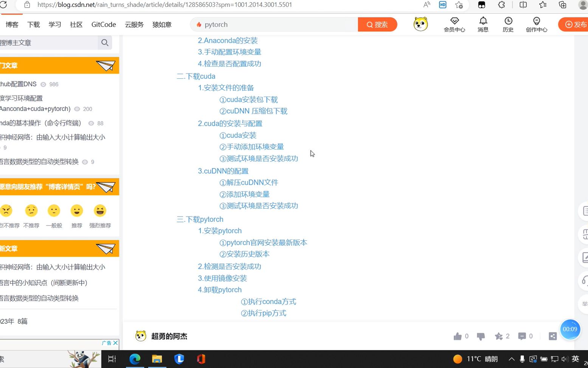Screen dimensions: 588x368
Task: Click the add-to-favorites star in address bar
Action: (459, 5)
